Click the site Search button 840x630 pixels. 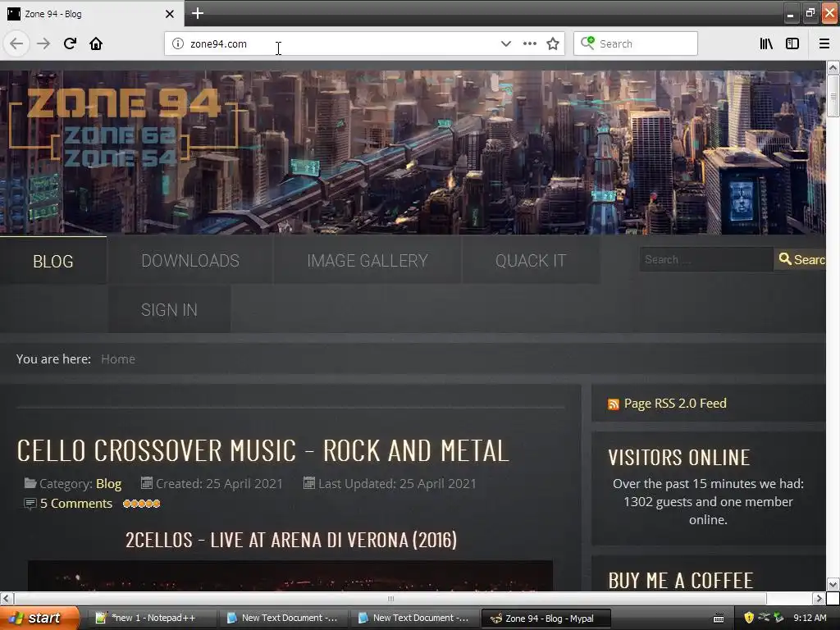point(800,259)
